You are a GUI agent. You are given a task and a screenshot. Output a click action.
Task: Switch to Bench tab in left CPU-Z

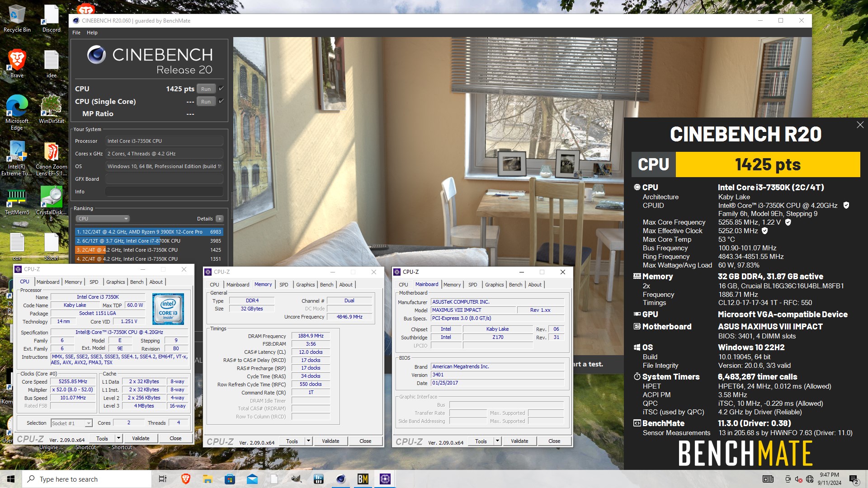[137, 282]
